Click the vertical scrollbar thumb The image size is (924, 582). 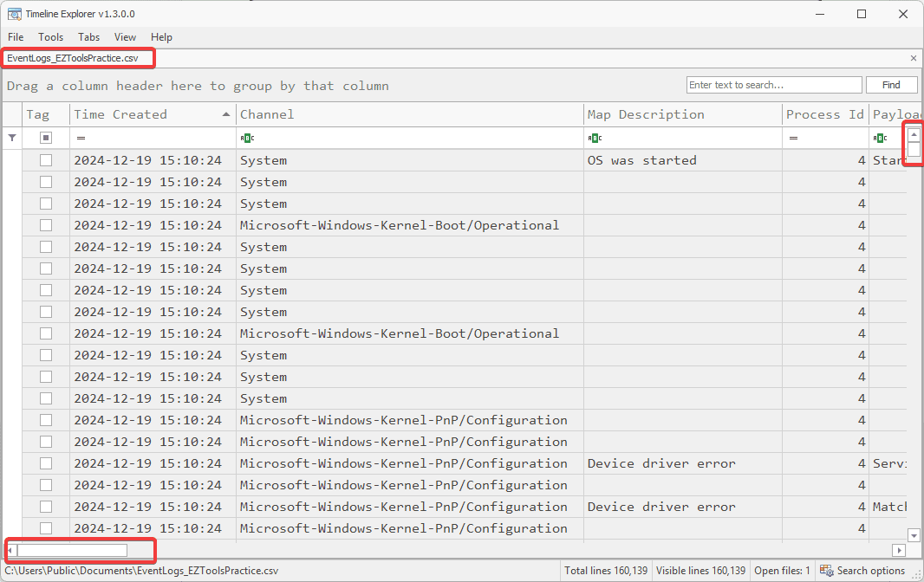tap(914, 150)
